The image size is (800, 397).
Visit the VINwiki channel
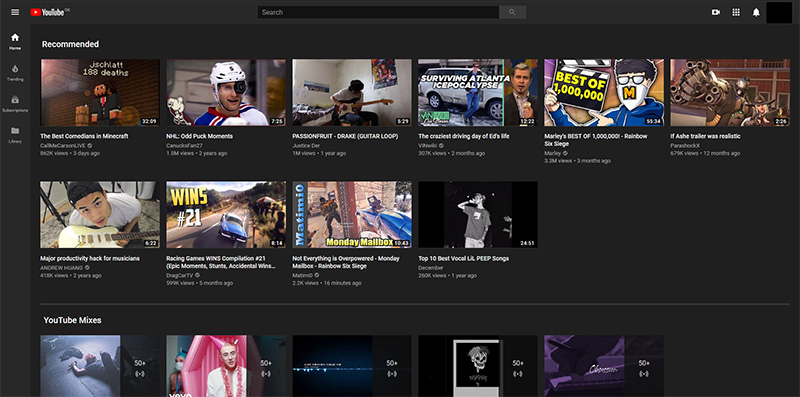[428, 145]
